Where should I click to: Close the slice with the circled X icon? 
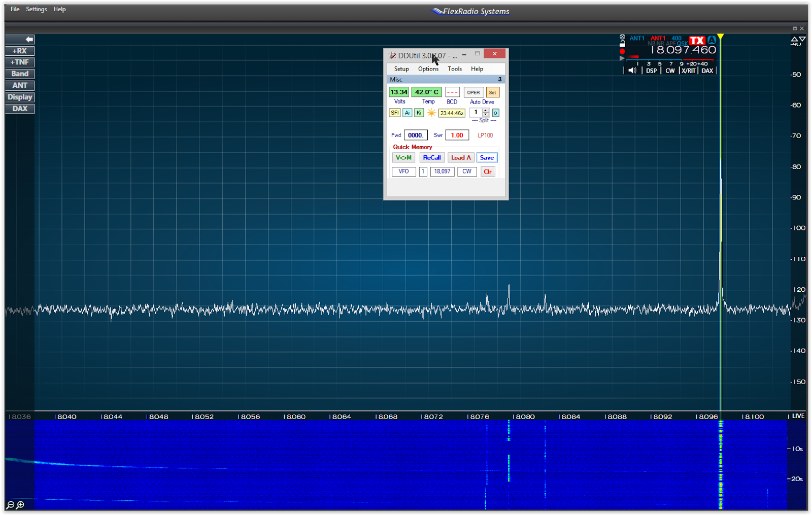coord(622,37)
